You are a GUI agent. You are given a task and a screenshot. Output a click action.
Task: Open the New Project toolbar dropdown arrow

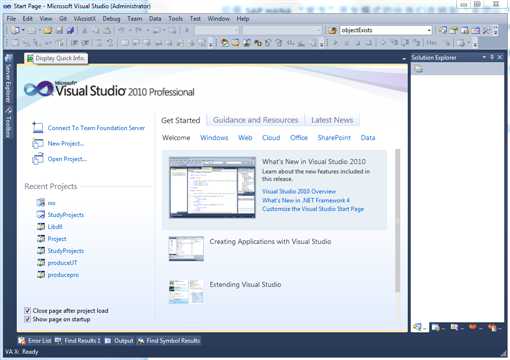(x=23, y=30)
